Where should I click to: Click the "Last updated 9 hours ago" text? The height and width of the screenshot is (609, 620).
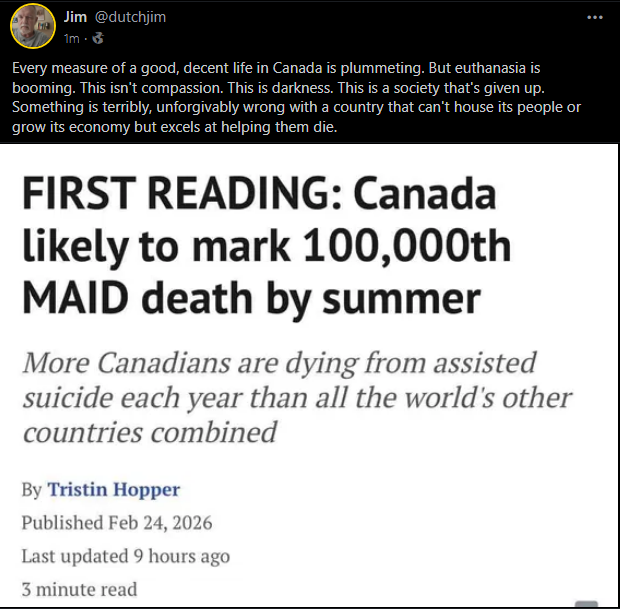pos(125,556)
